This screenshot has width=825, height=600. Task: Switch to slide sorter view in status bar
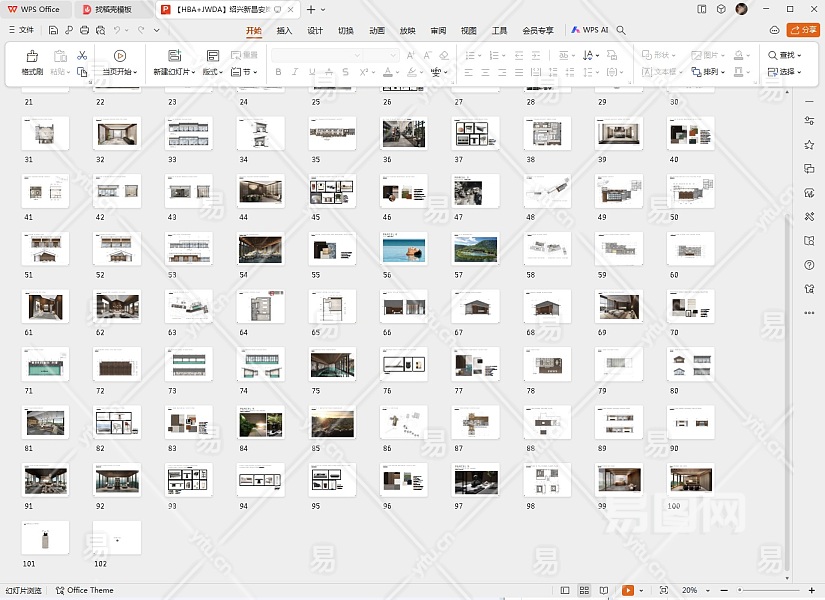click(x=583, y=591)
